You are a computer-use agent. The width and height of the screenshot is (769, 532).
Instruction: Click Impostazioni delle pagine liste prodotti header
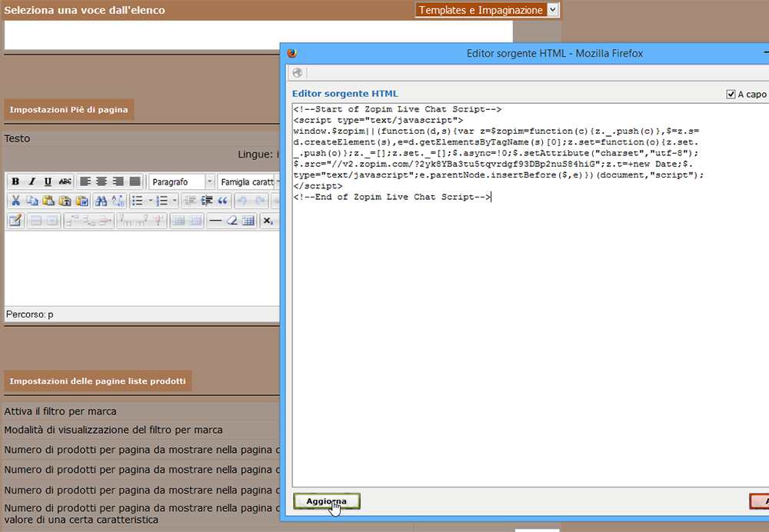click(98, 381)
